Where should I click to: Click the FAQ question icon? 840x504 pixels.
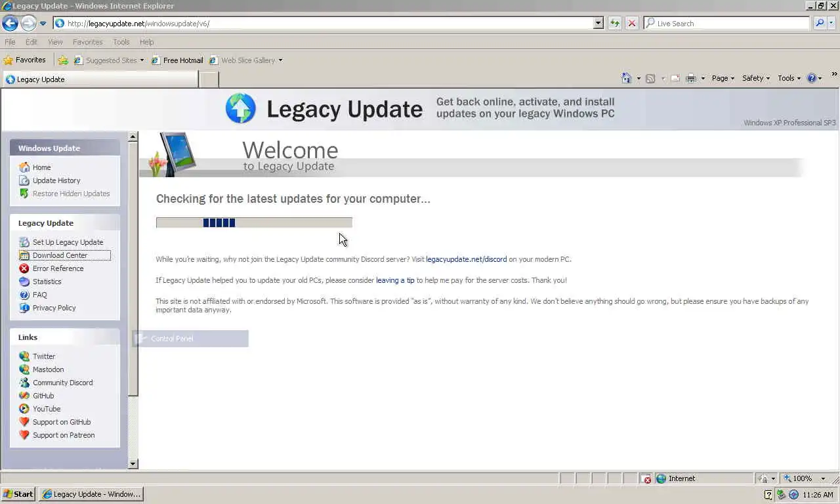tap(24, 295)
